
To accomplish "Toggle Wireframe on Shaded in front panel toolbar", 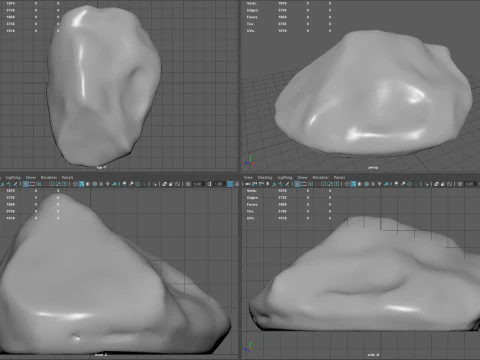I will click(x=95, y=184).
